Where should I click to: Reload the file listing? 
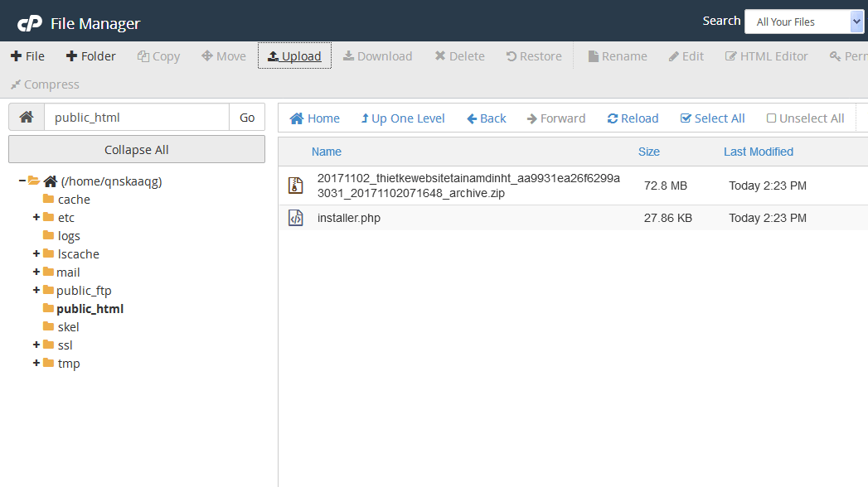tap(633, 118)
